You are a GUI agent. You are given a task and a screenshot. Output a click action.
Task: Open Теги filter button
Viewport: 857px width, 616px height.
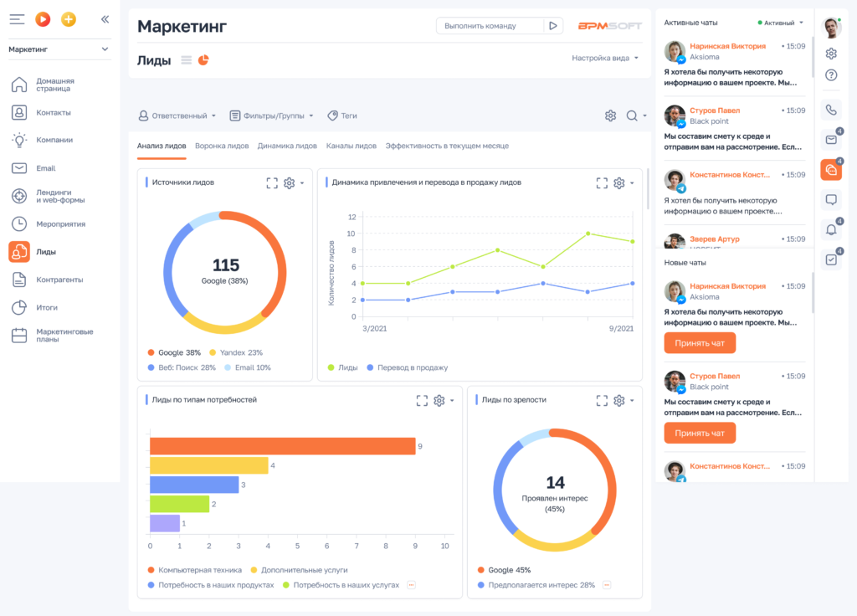pyautogui.click(x=342, y=116)
